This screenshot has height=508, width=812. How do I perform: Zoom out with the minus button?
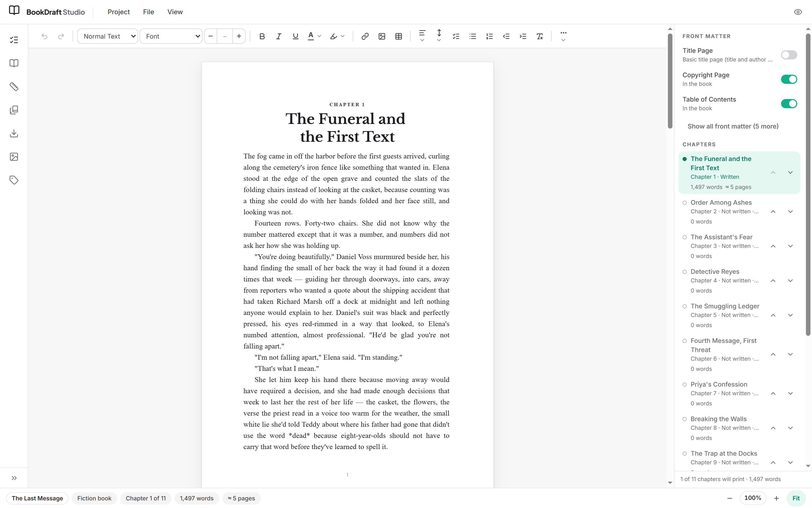(730, 498)
